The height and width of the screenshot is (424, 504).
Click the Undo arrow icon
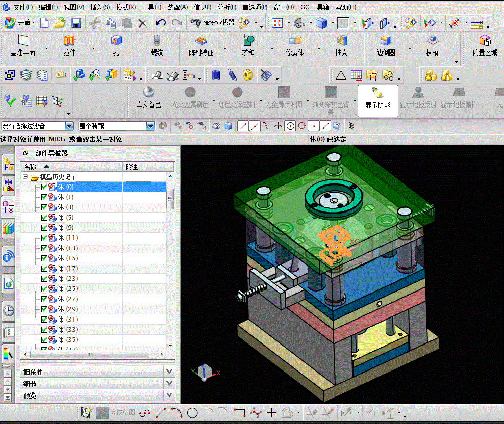pyautogui.click(x=161, y=23)
